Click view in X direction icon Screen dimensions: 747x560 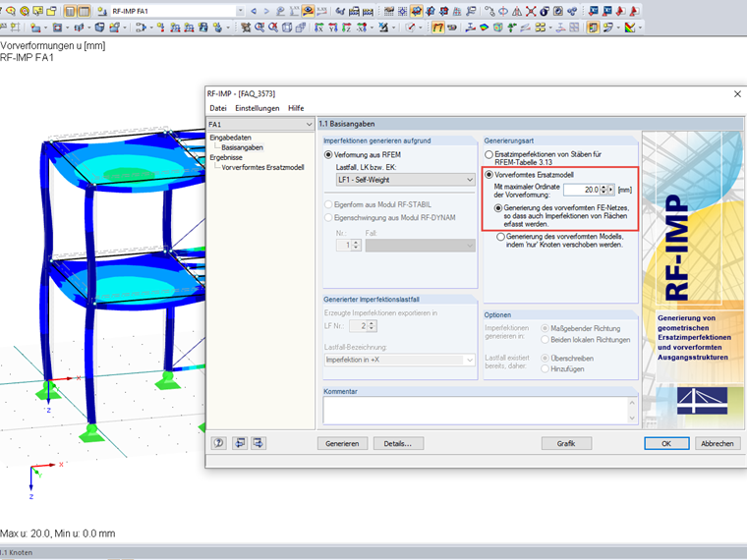[x=318, y=28]
